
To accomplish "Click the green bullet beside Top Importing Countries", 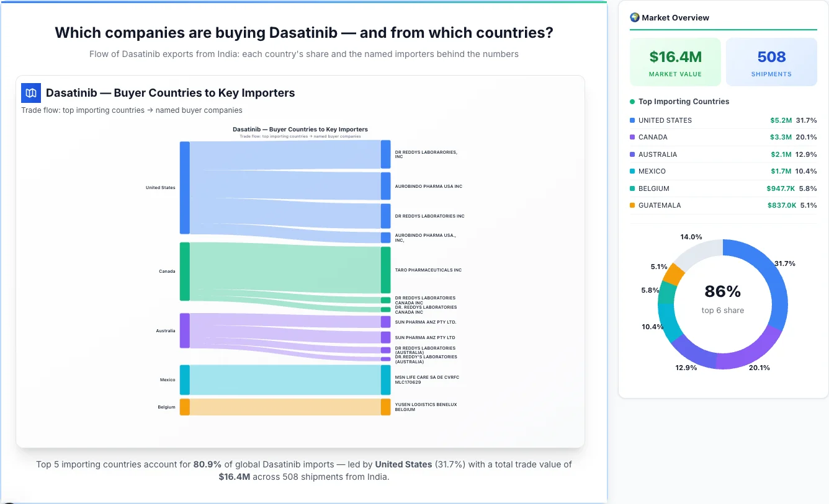I will (631, 102).
